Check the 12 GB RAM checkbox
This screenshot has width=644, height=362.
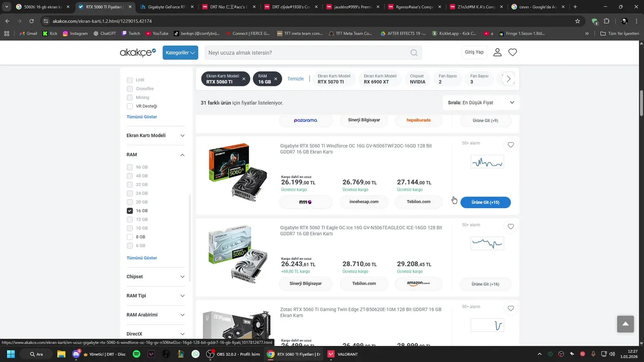coord(130,219)
